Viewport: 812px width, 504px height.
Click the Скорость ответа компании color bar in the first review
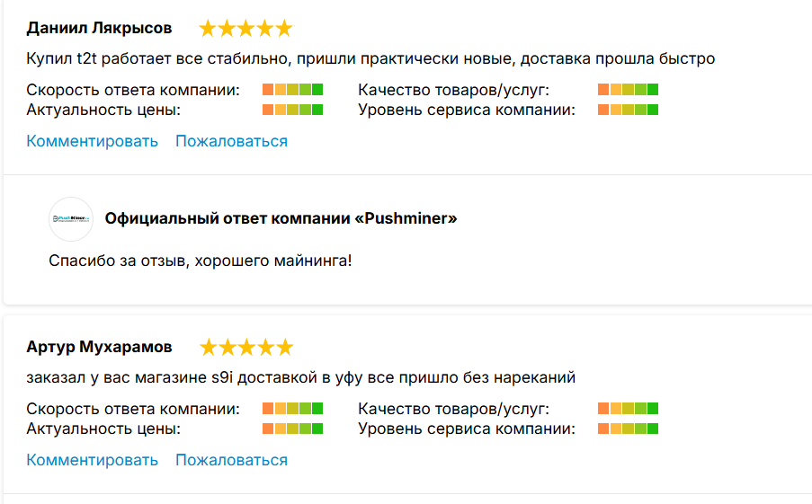click(x=292, y=90)
